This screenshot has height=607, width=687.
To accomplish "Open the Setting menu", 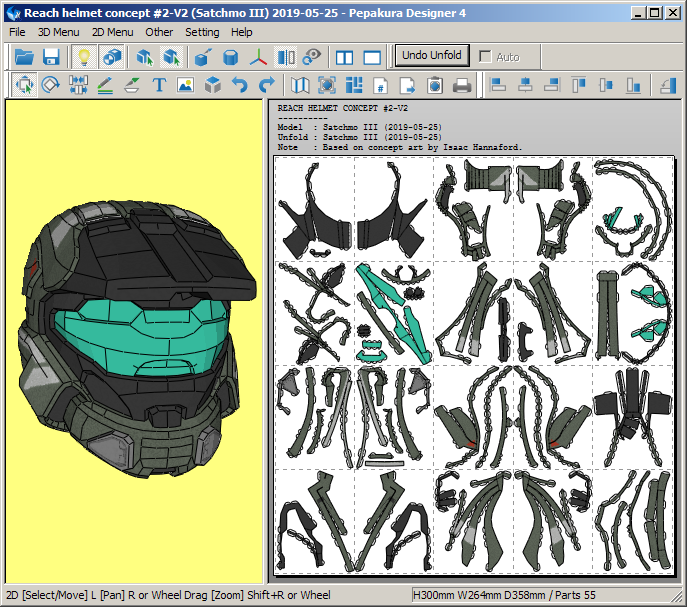I will pyautogui.click(x=202, y=32).
